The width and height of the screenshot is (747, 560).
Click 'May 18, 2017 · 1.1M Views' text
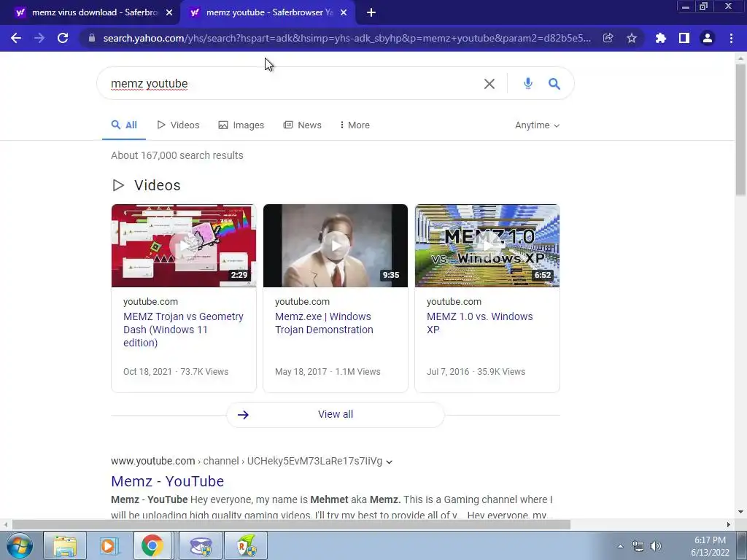pos(328,372)
